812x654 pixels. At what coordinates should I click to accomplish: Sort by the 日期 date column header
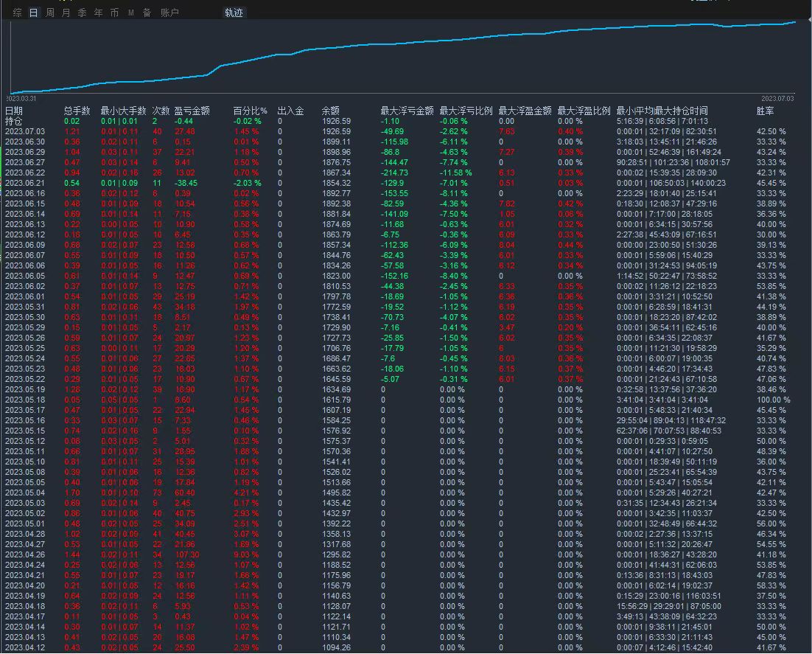click(x=14, y=111)
